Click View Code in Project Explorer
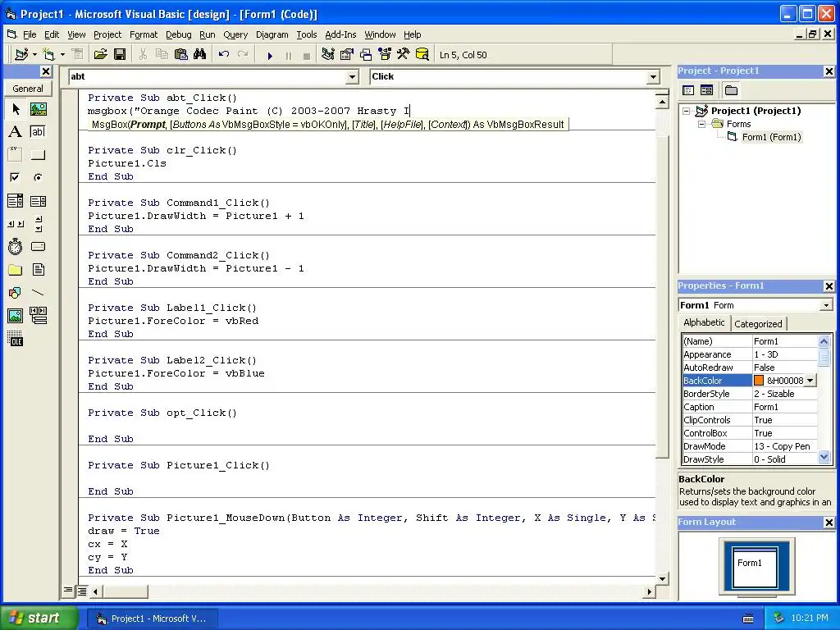This screenshot has width=840, height=630. 688,90
